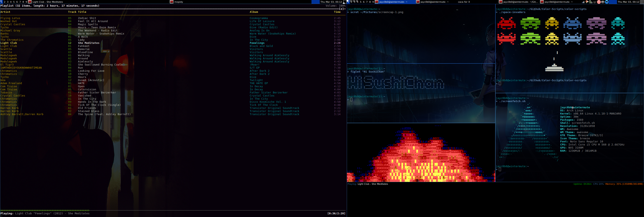The width and height of the screenshot is (644, 217).
Task: Switch to the 'caca for X' window
Action: pyautogui.click(x=464, y=2)
